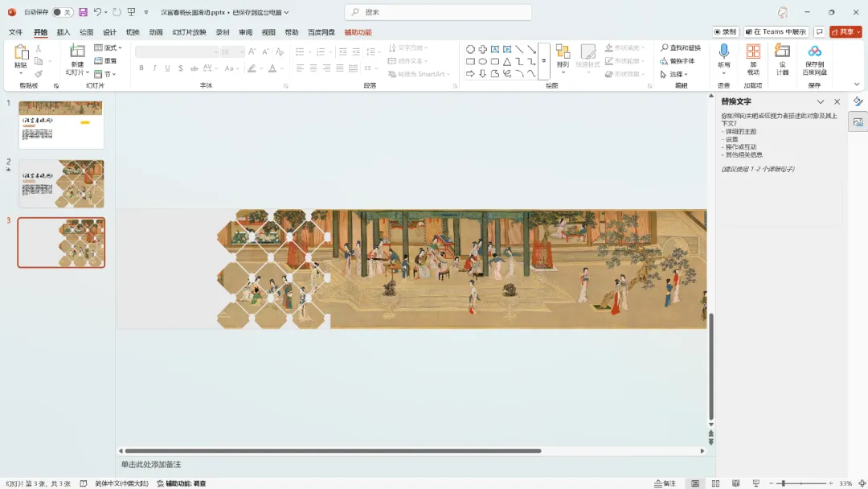Open the font name combo box
This screenshot has width=868, height=489.
pos(177,51)
